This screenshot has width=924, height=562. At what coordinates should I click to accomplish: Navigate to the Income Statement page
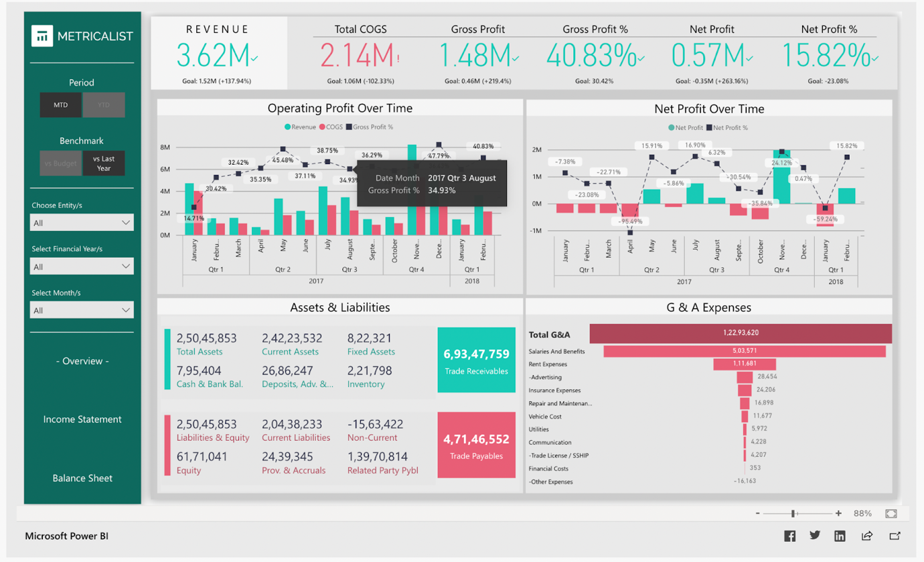point(82,419)
